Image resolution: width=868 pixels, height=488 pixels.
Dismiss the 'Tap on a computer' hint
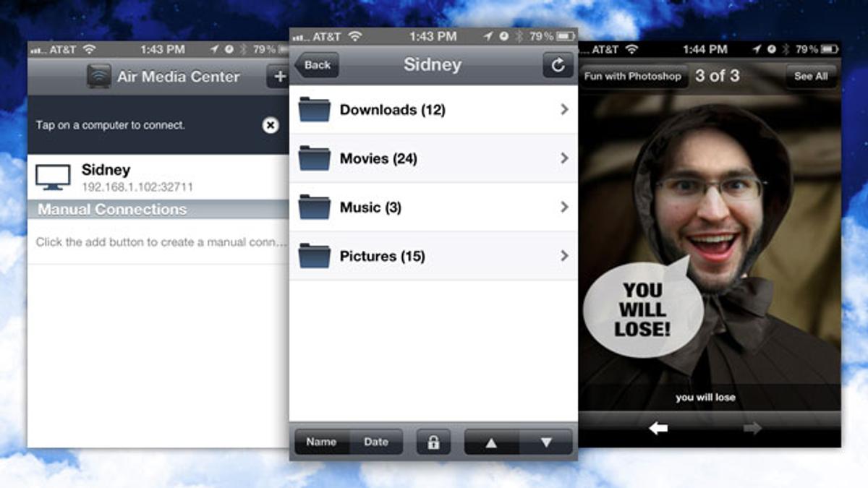point(270,125)
